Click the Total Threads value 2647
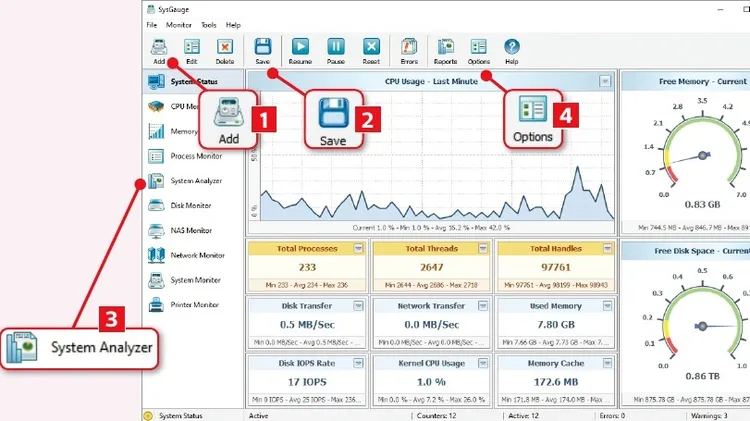The image size is (750, 421). click(x=431, y=267)
